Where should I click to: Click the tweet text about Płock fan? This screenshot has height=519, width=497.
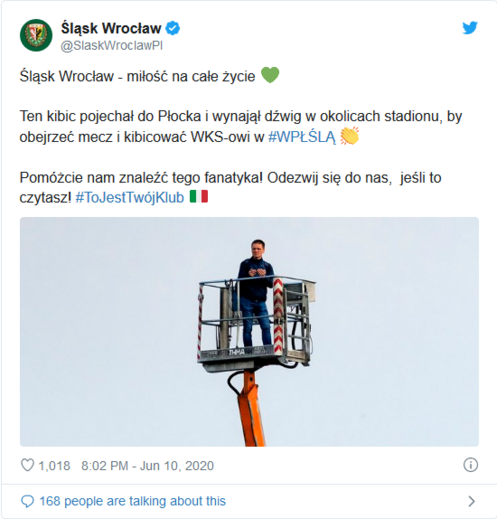click(241, 126)
